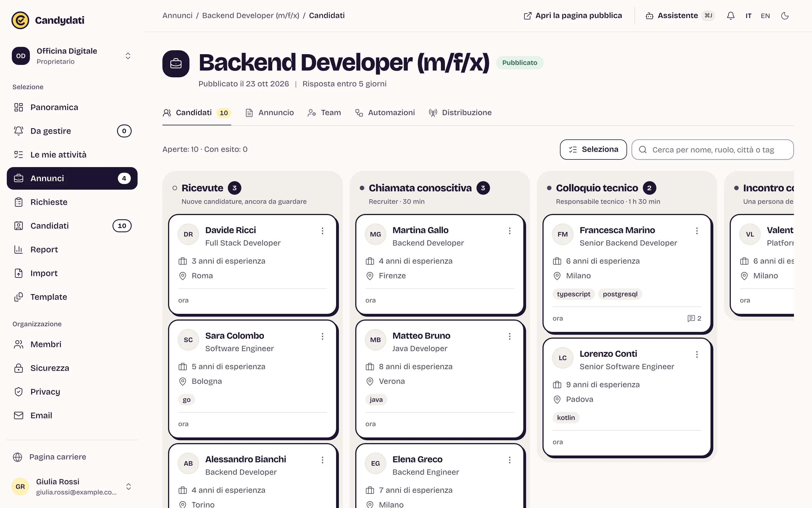Switch language to EN
Image resolution: width=812 pixels, height=508 pixels.
pos(765,16)
